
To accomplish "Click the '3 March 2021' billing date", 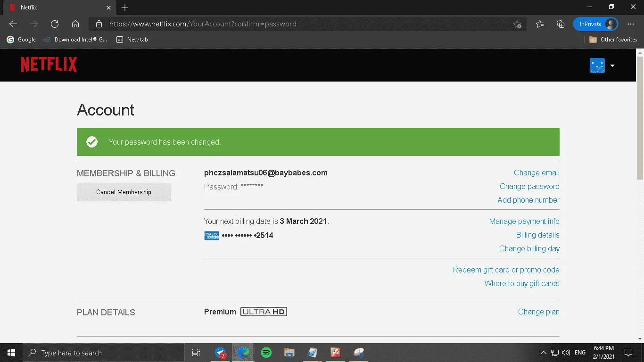I will click(x=303, y=222).
